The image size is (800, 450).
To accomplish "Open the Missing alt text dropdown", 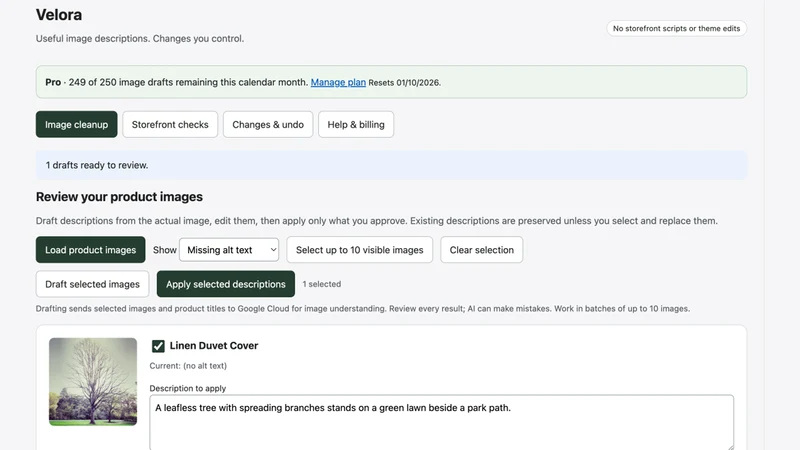I will (x=229, y=250).
